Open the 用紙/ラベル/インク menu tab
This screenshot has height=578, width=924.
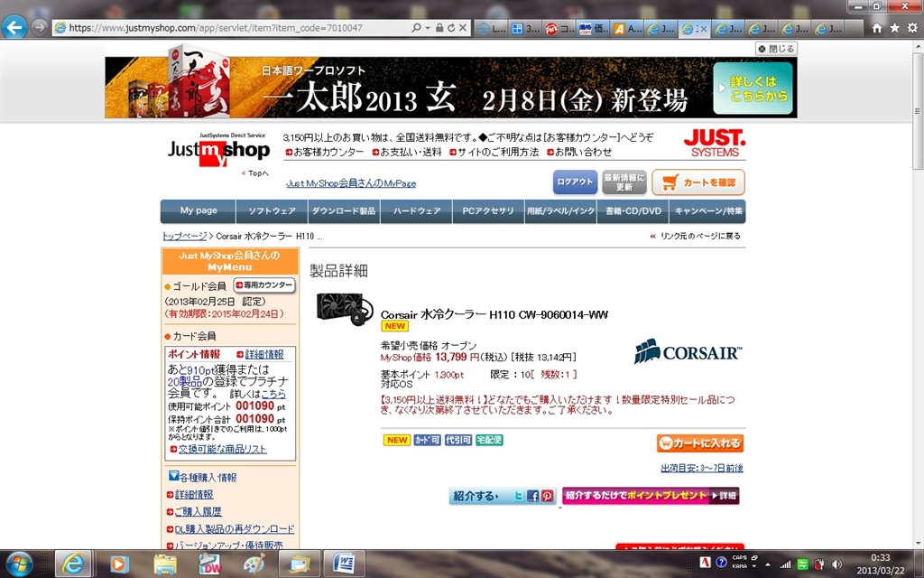[x=560, y=211]
